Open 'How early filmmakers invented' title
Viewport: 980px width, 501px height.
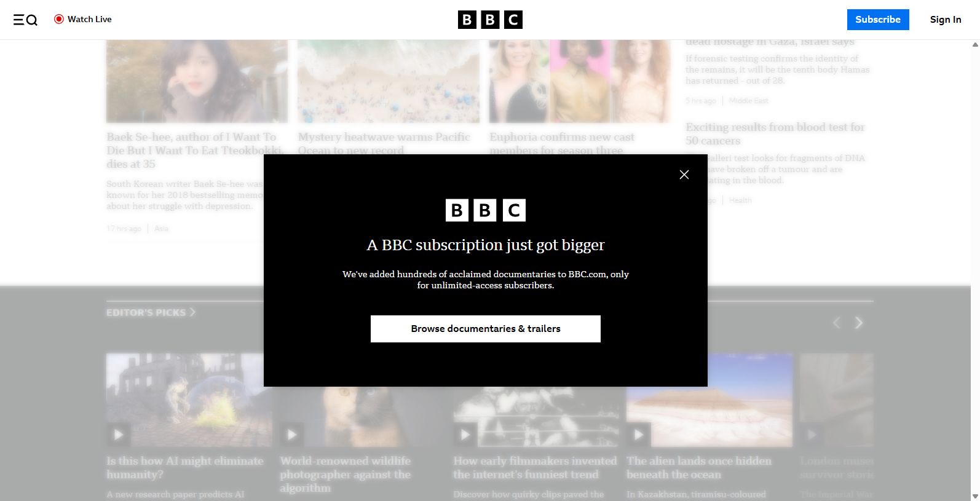(535, 468)
